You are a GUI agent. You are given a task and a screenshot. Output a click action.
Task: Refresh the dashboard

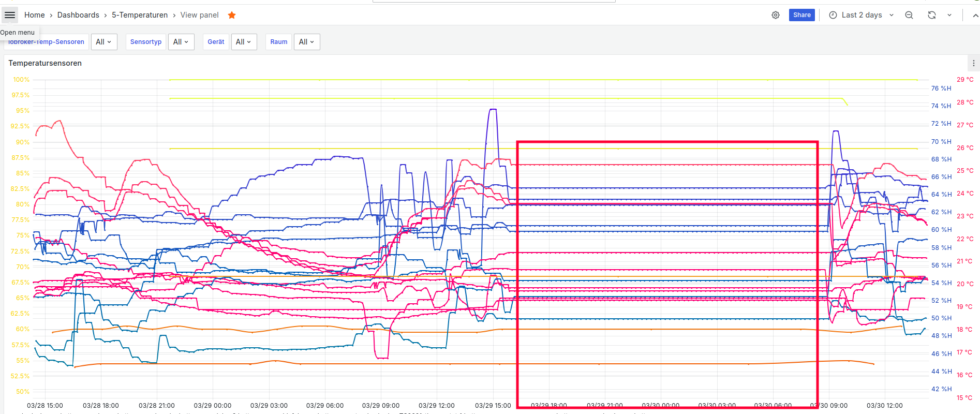click(932, 15)
